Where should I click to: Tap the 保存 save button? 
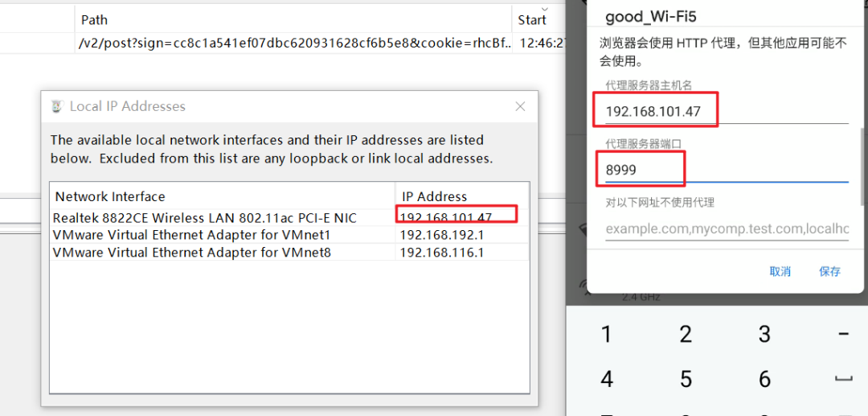tap(829, 271)
